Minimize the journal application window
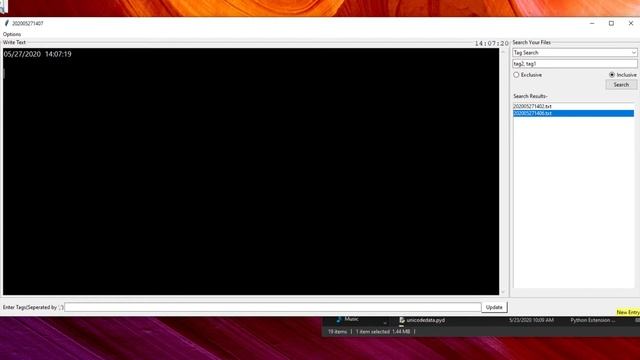 click(592, 23)
